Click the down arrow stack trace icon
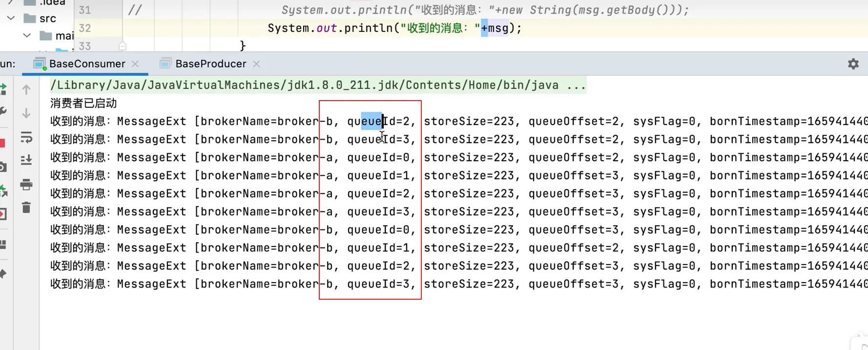Viewport: 868px width, 350px height. click(26, 113)
